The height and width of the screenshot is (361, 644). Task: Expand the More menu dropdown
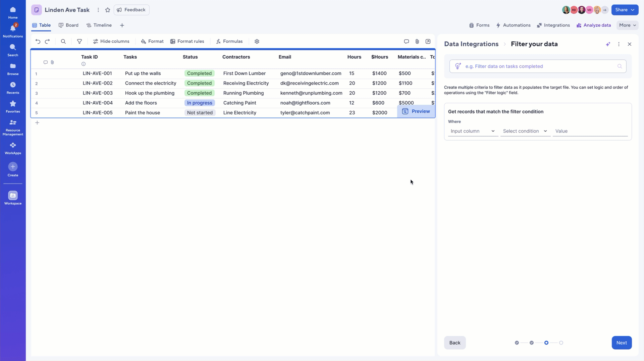click(x=627, y=25)
